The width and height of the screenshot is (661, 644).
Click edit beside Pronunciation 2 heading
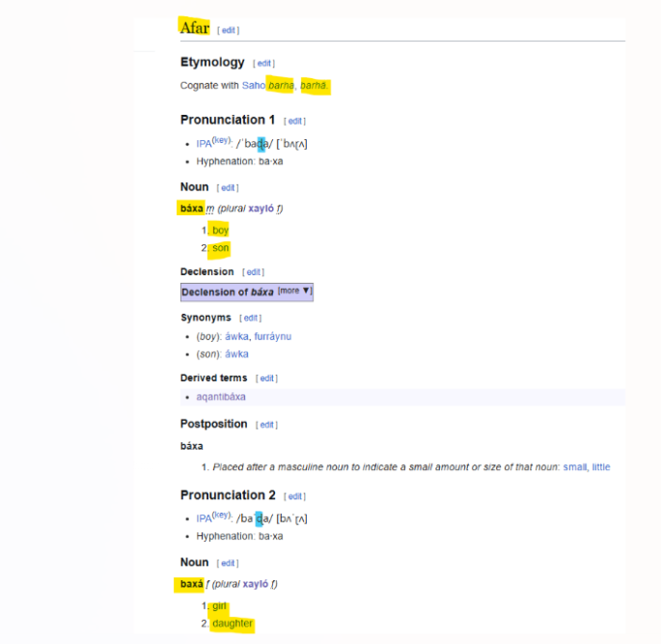pos(295,497)
